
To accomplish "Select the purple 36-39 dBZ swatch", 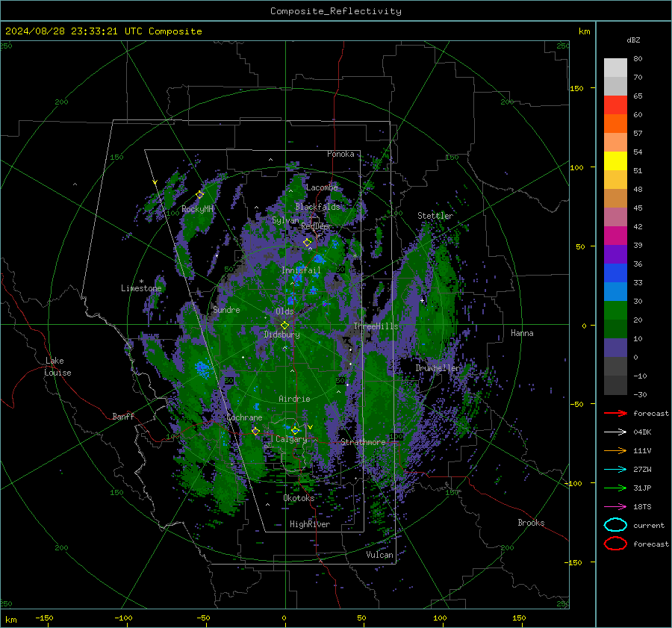I will point(615,255).
